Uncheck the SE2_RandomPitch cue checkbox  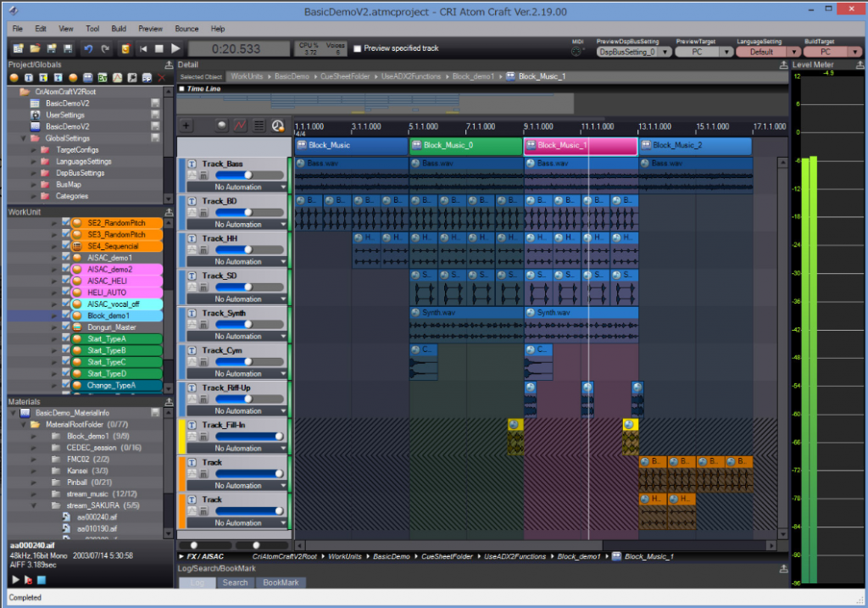(66, 222)
